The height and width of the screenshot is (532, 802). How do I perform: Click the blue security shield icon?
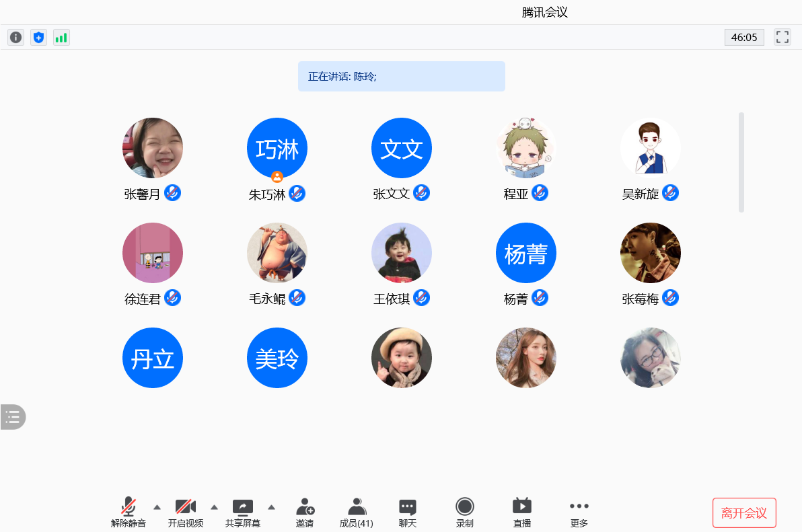coord(39,38)
